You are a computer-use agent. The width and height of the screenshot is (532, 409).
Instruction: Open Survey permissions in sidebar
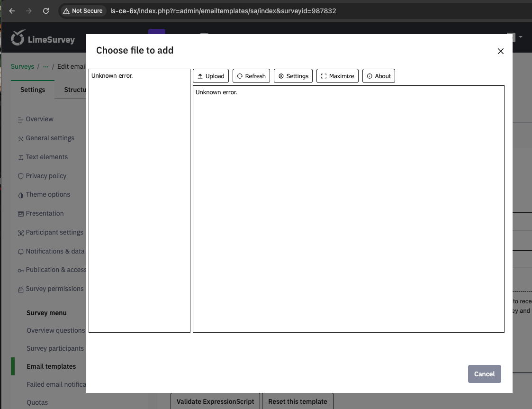tap(54, 289)
